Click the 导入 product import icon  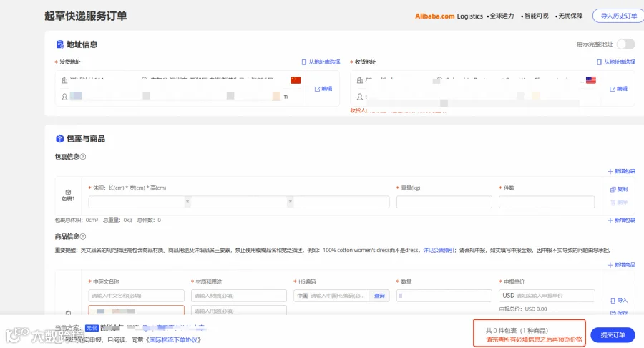coord(619,300)
